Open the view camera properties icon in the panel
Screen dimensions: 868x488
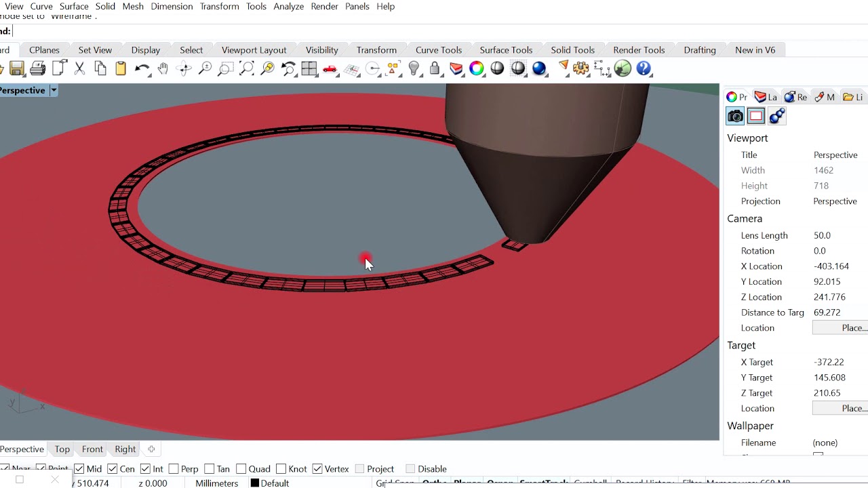(x=735, y=116)
